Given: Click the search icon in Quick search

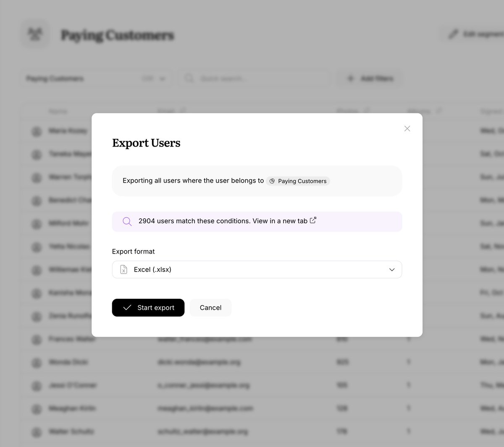Looking at the screenshot, I should click(x=189, y=78).
